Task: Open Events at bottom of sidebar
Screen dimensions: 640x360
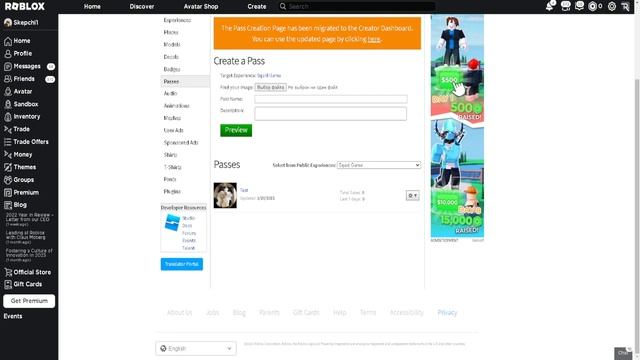Action: [x=13, y=316]
